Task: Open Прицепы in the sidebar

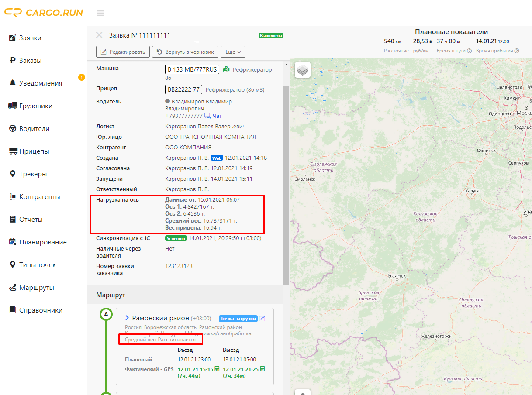Action: pyautogui.click(x=34, y=151)
